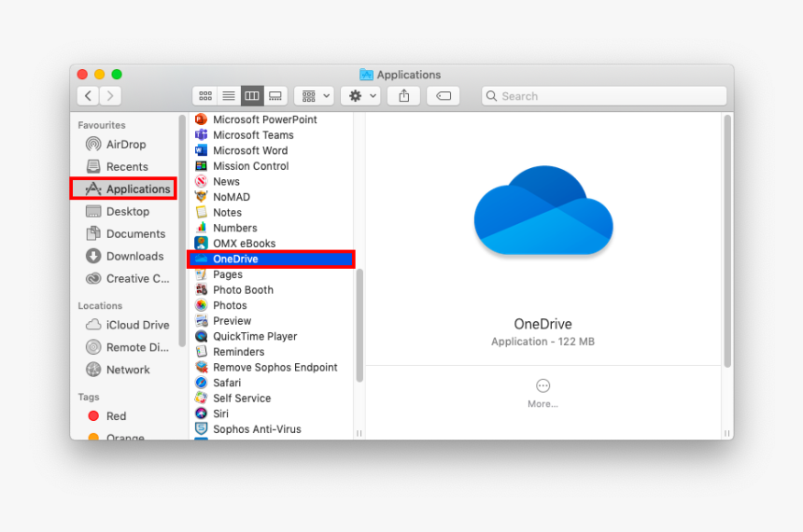803x532 pixels.
Task: Click the 'Application - 122 MB' text
Action: point(542,342)
